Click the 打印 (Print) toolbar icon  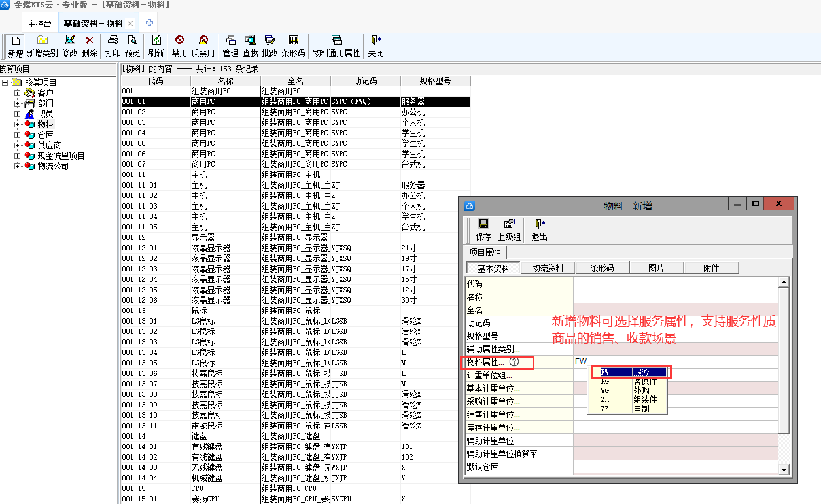(113, 46)
